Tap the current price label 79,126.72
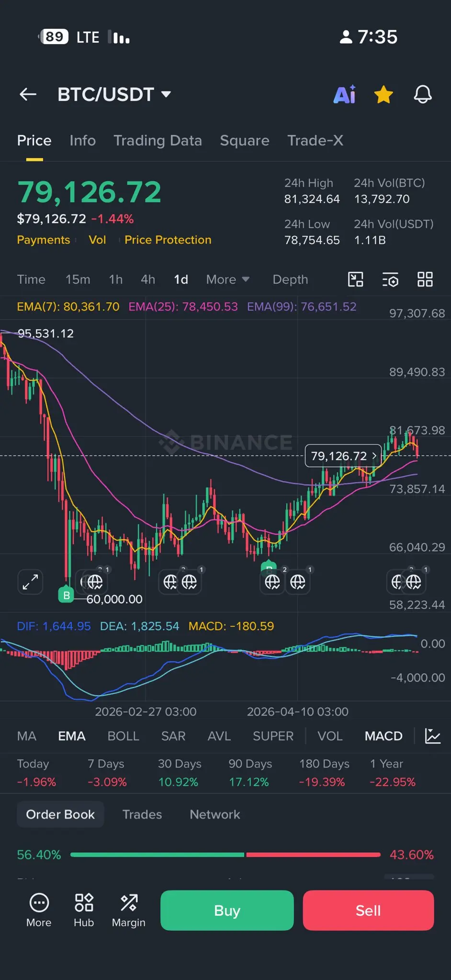Screen dimensions: 451x980 click(343, 456)
